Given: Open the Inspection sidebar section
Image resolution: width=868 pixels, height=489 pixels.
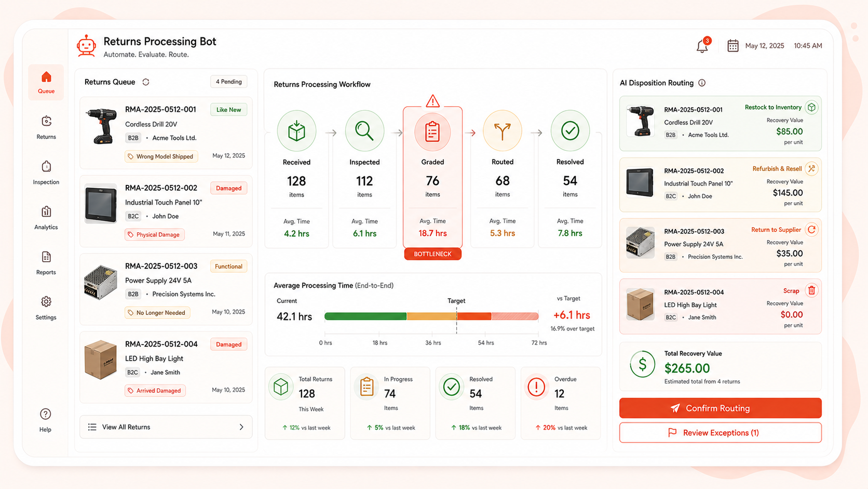Looking at the screenshot, I should coord(46,173).
